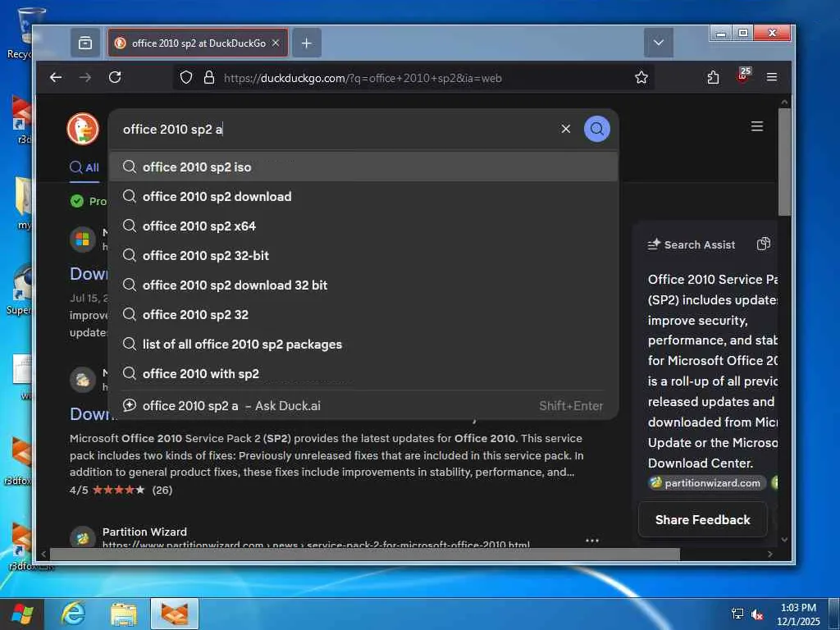The width and height of the screenshot is (840, 630).
Task: Go back to the previous page
Action: (56, 78)
